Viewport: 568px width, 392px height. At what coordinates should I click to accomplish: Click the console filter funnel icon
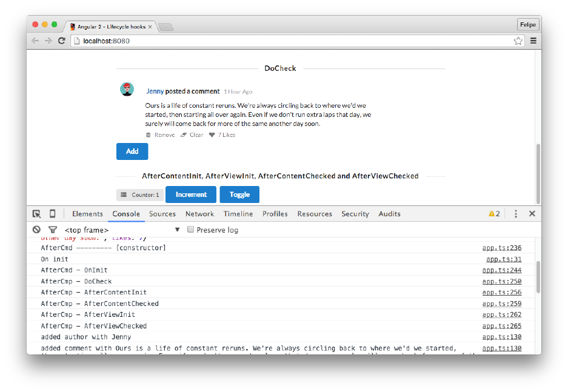[x=52, y=230]
